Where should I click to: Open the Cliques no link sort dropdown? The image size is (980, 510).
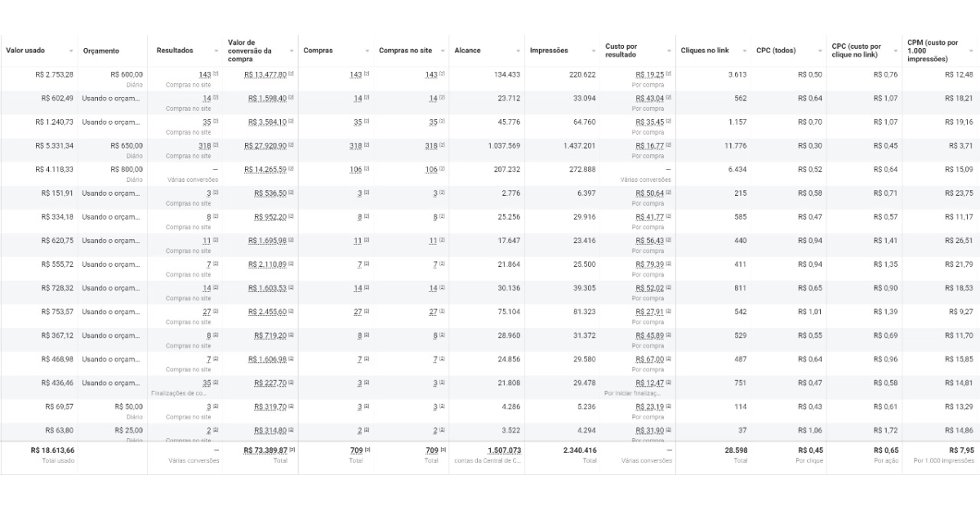(742, 49)
